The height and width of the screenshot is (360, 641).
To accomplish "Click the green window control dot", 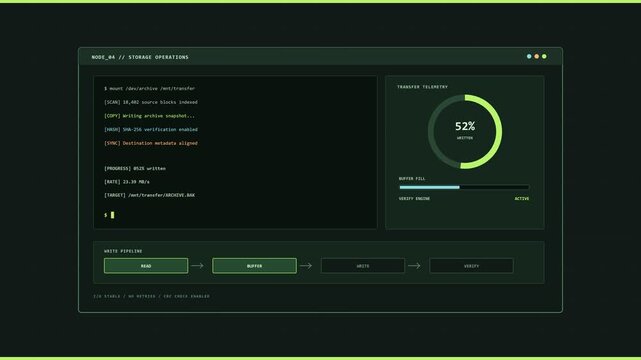I will click(x=544, y=56).
